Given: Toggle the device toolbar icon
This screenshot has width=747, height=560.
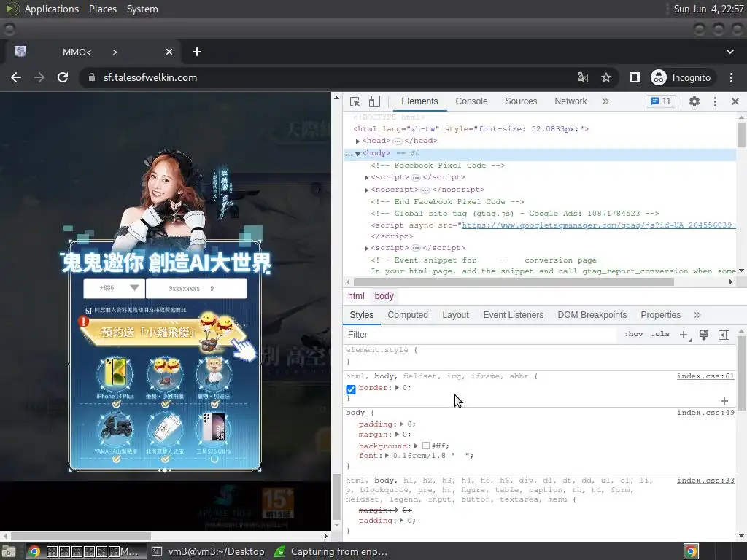Looking at the screenshot, I should point(374,101).
